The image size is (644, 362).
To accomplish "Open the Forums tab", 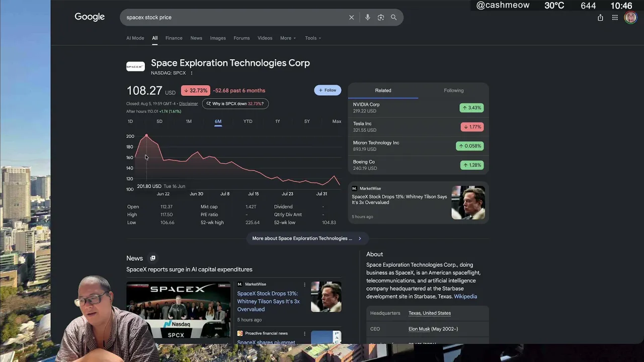I will pos(242,38).
